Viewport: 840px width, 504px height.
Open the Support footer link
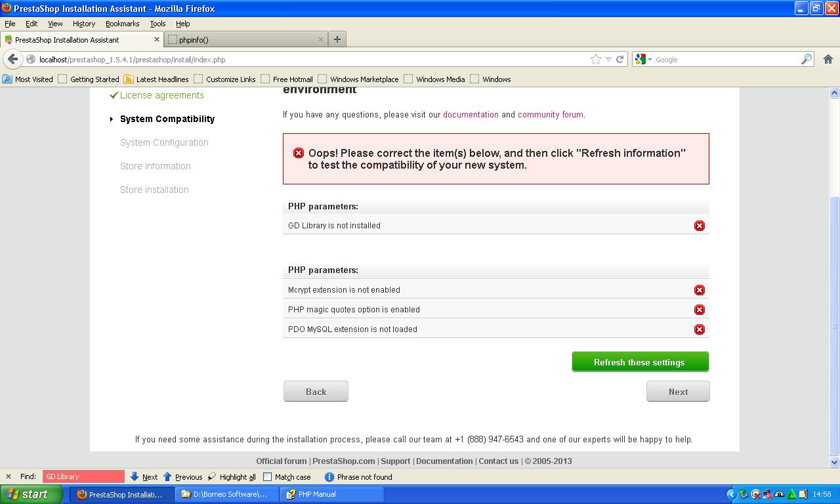coord(396,461)
